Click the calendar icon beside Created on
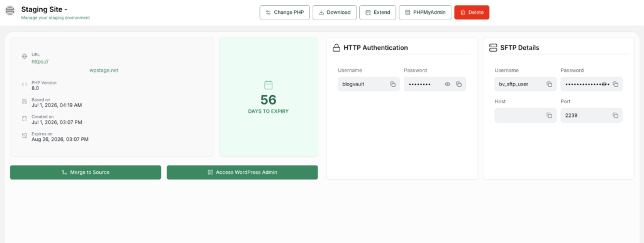The width and height of the screenshot is (644, 243). 25,118
